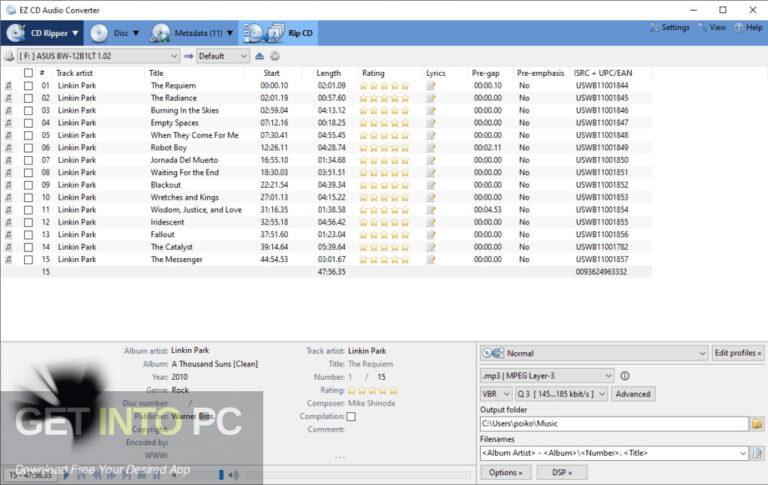Check the box for track 12 Iridescent
Screen dimensions: 768x485
coord(28,222)
